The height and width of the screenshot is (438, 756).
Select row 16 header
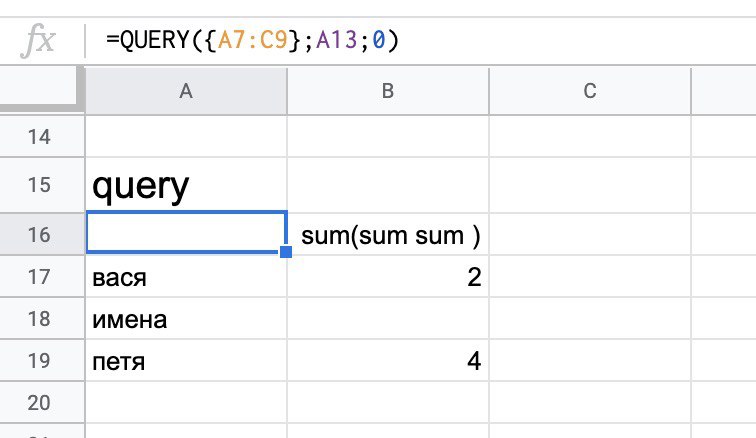40,234
